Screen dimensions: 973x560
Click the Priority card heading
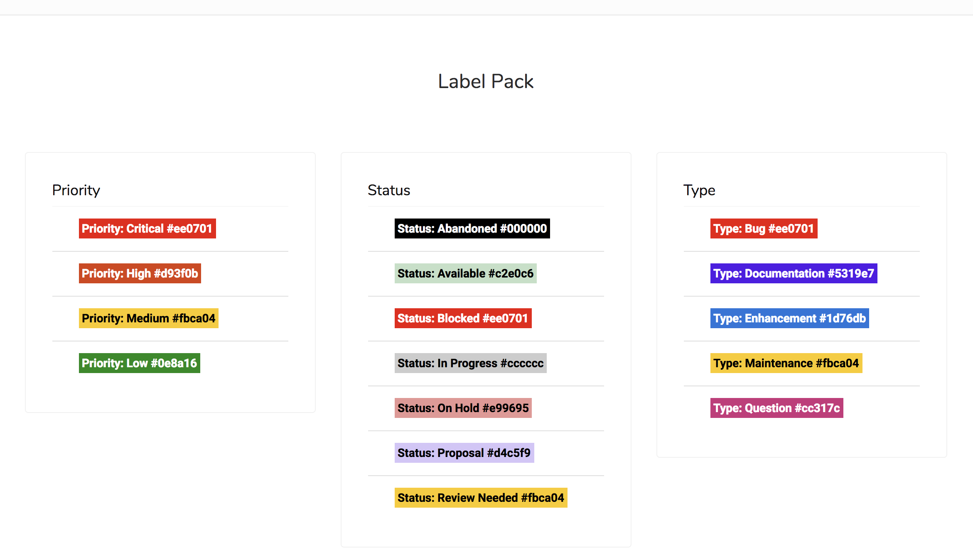point(76,190)
